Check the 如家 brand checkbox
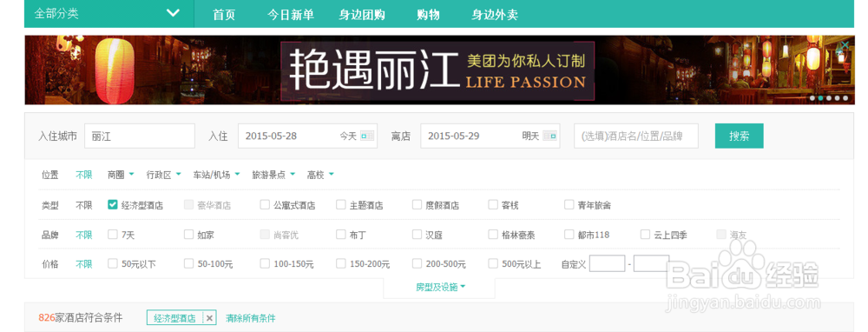 pyautogui.click(x=188, y=235)
